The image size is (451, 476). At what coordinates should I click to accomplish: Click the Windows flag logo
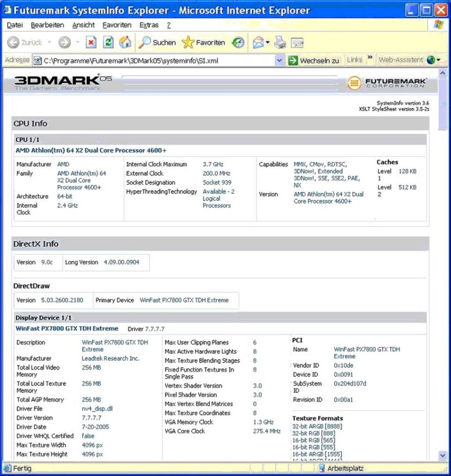[x=439, y=25]
